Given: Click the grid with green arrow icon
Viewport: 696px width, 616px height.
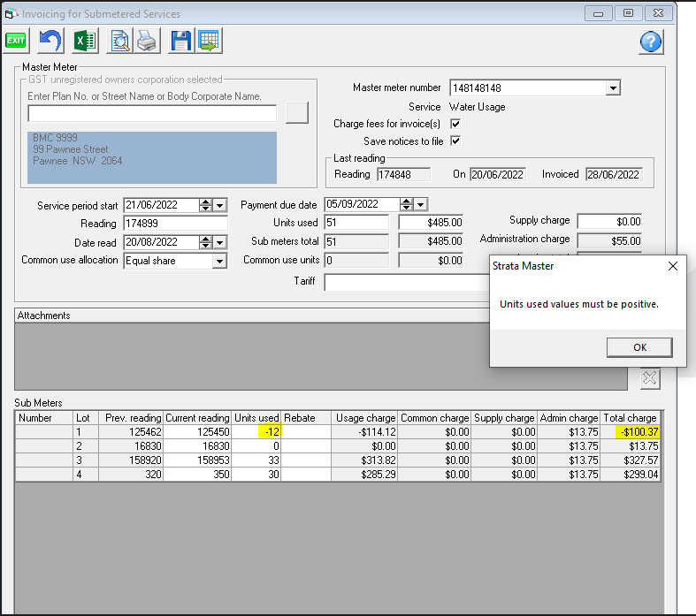Looking at the screenshot, I should pyautogui.click(x=209, y=41).
